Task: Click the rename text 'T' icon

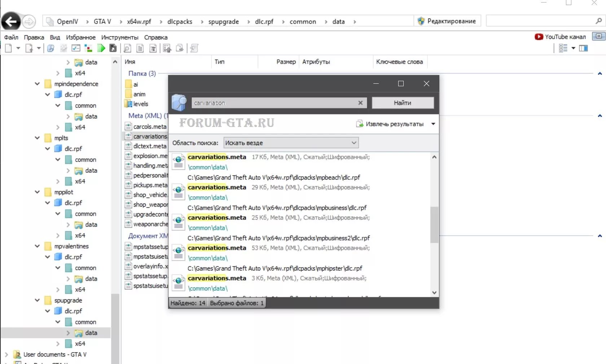Action: pyautogui.click(x=153, y=48)
